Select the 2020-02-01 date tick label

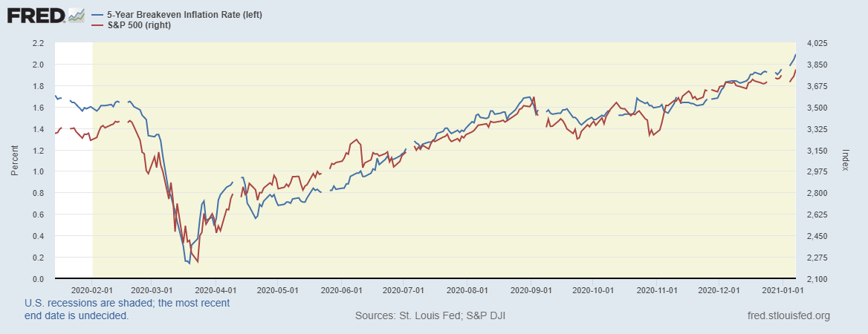[91, 290]
